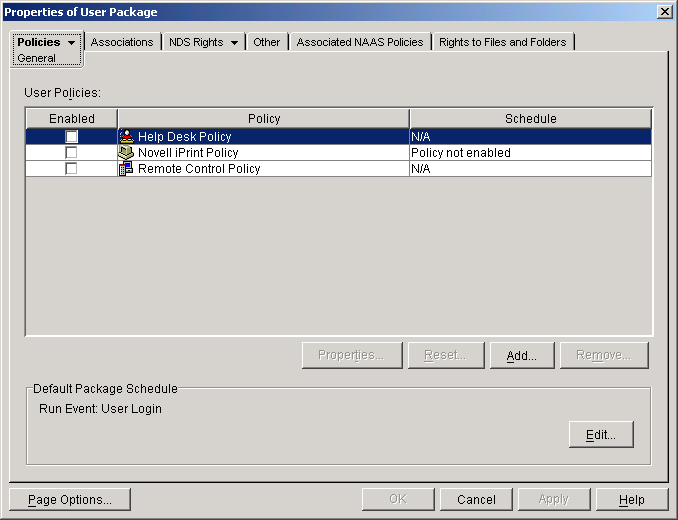The height and width of the screenshot is (520, 678).
Task: Open Page Options...
Action: (70, 500)
